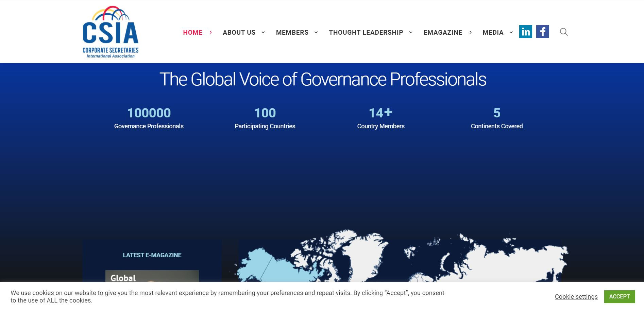Viewport: 644px width, 310px height.
Task: Click the CSIA logo in the header
Action: [111, 32]
